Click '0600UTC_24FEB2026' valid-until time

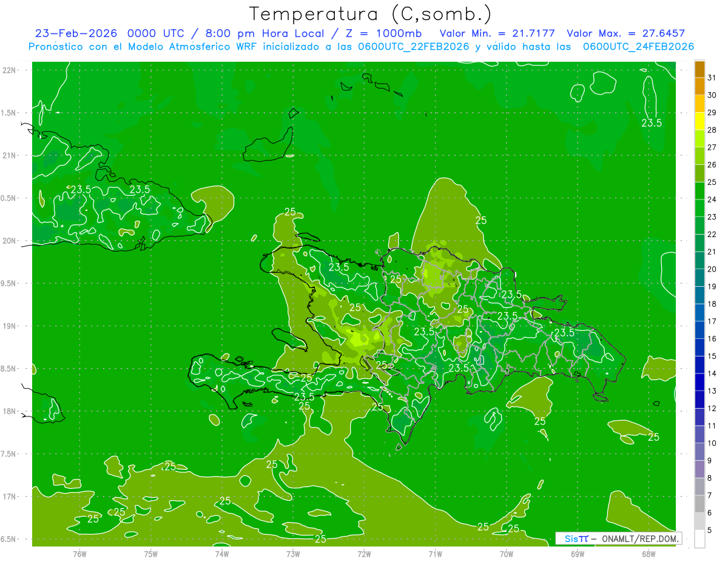coord(638,47)
